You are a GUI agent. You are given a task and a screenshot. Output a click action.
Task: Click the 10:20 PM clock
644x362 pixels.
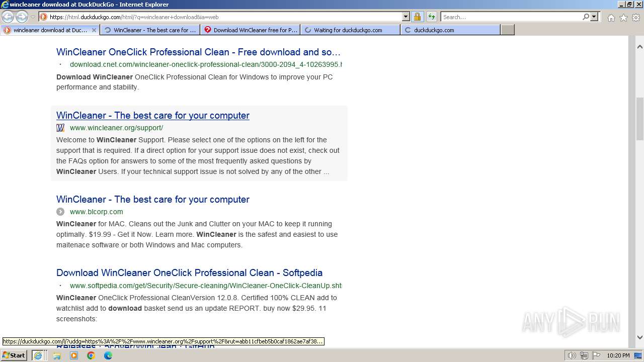[x=618, y=355]
